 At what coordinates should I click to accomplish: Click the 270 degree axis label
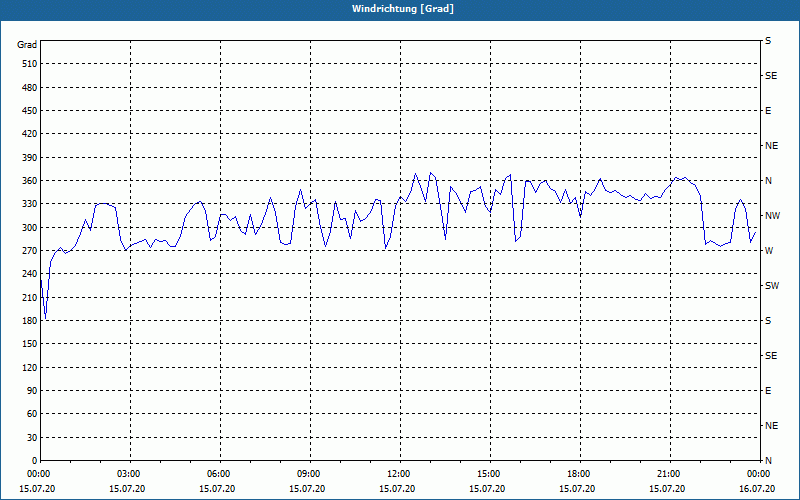tap(30, 251)
